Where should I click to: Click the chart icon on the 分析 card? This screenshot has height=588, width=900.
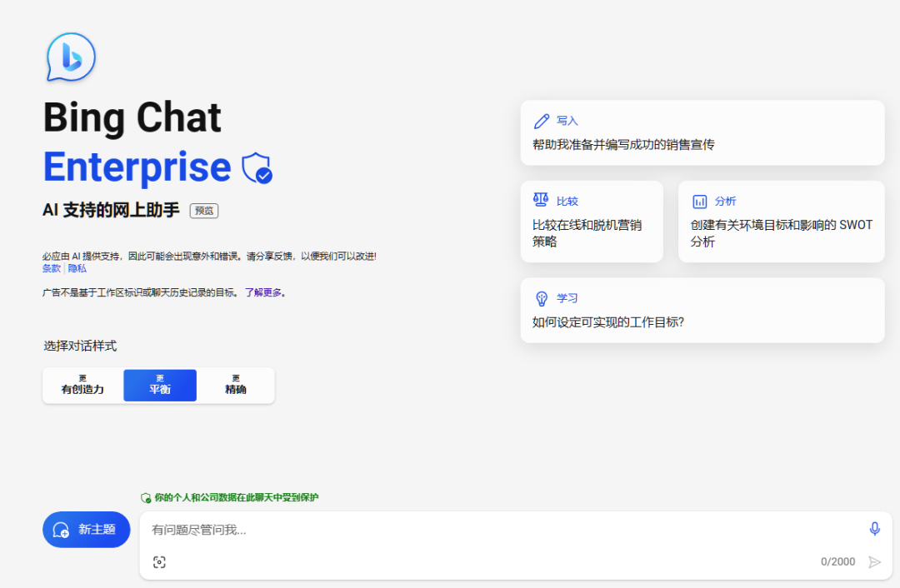(x=701, y=200)
